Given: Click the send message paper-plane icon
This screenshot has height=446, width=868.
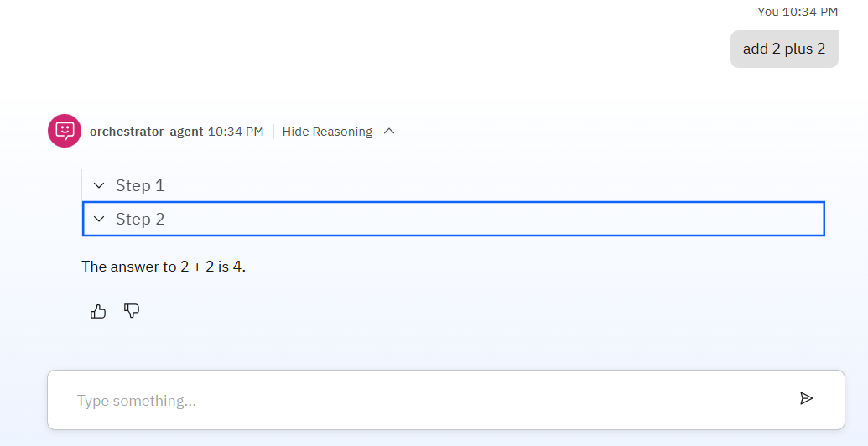Looking at the screenshot, I should (x=806, y=398).
